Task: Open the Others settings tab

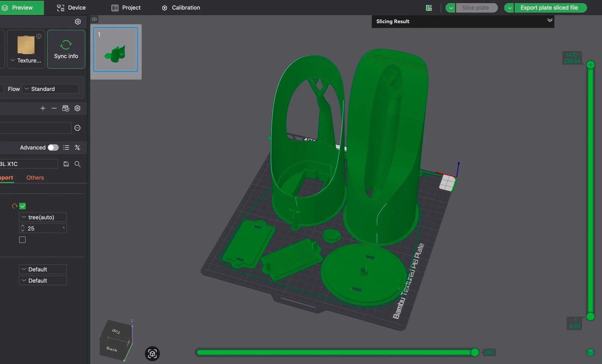Action: point(35,178)
